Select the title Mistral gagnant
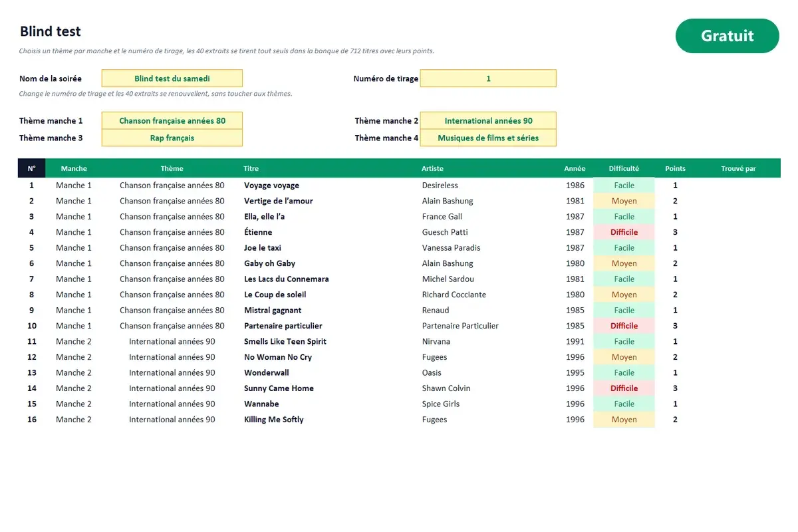The width and height of the screenshot is (798, 532). 273,311
